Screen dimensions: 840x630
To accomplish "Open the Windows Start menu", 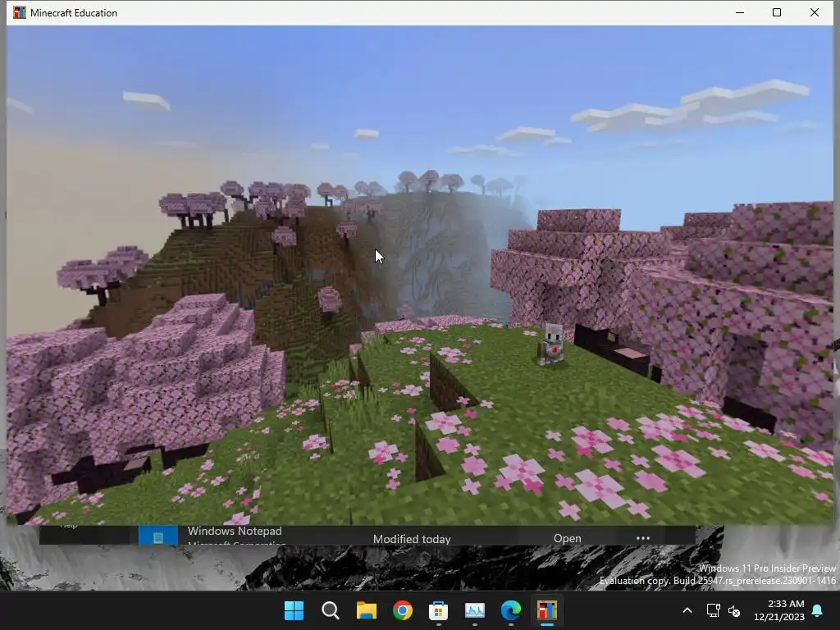I will point(294,610).
